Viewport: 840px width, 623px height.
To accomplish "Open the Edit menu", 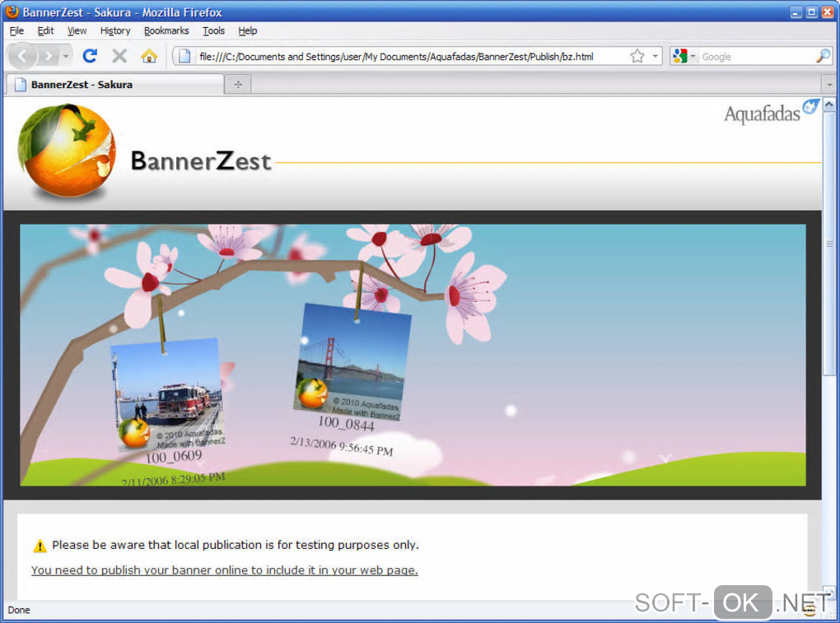I will [45, 30].
